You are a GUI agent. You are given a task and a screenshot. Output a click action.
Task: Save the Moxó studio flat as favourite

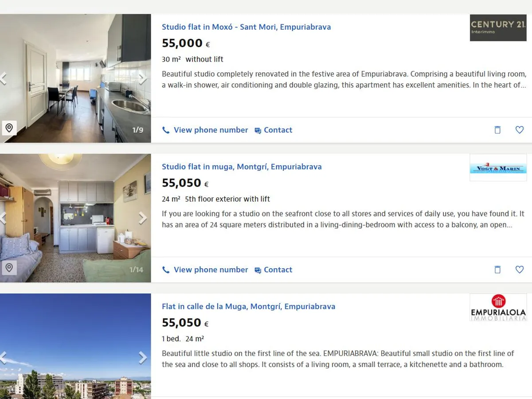click(520, 130)
